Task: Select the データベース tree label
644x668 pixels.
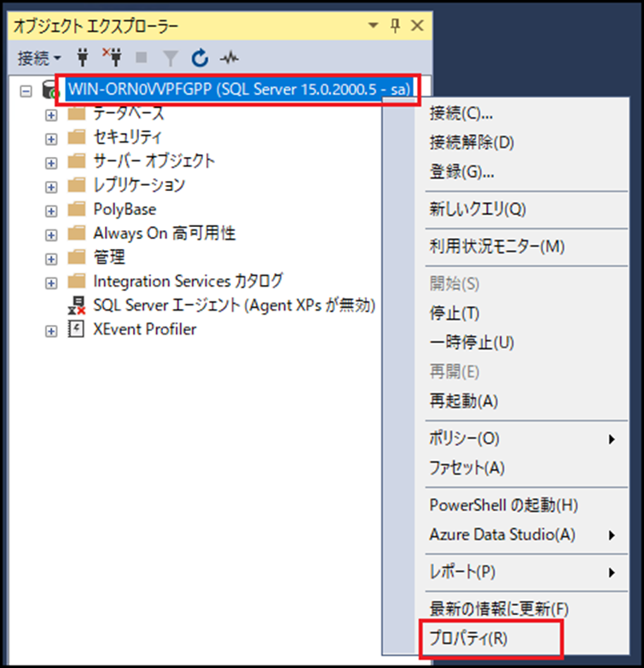Action: point(128,113)
